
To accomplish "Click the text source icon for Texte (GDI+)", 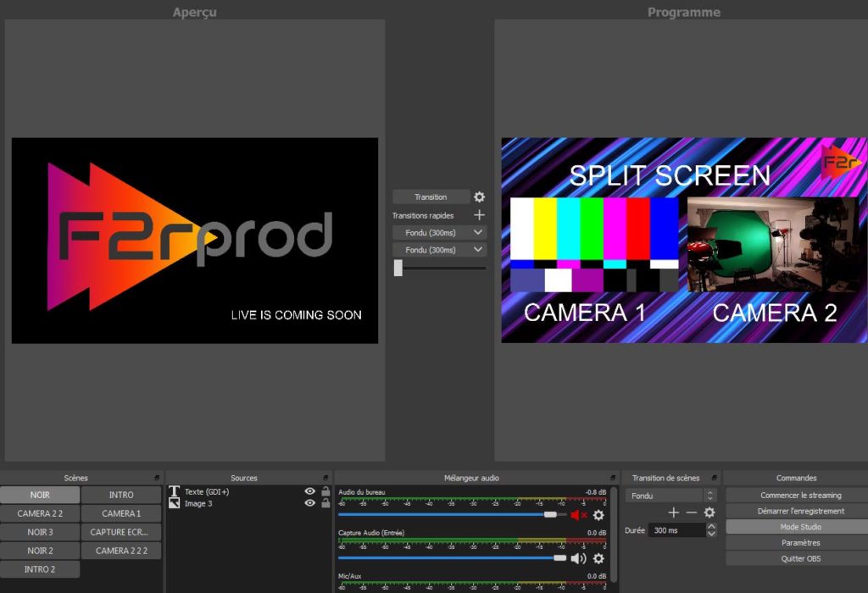I will pos(175,491).
